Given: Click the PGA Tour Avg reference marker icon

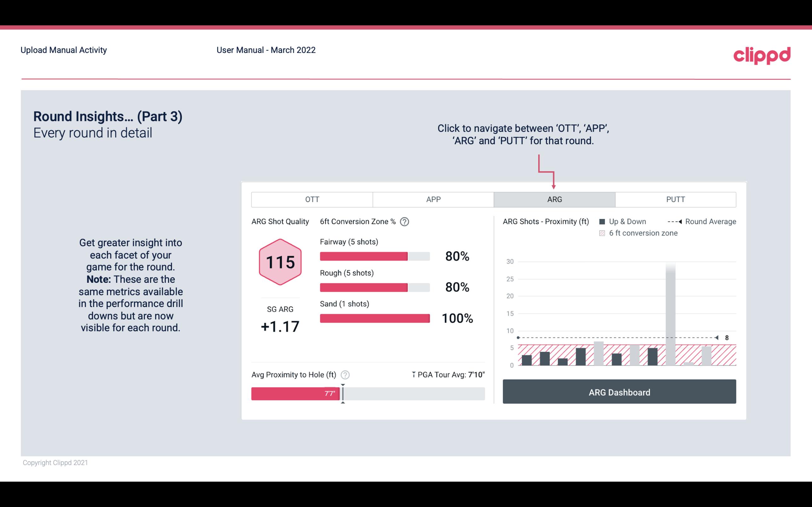Looking at the screenshot, I should tap(412, 374).
